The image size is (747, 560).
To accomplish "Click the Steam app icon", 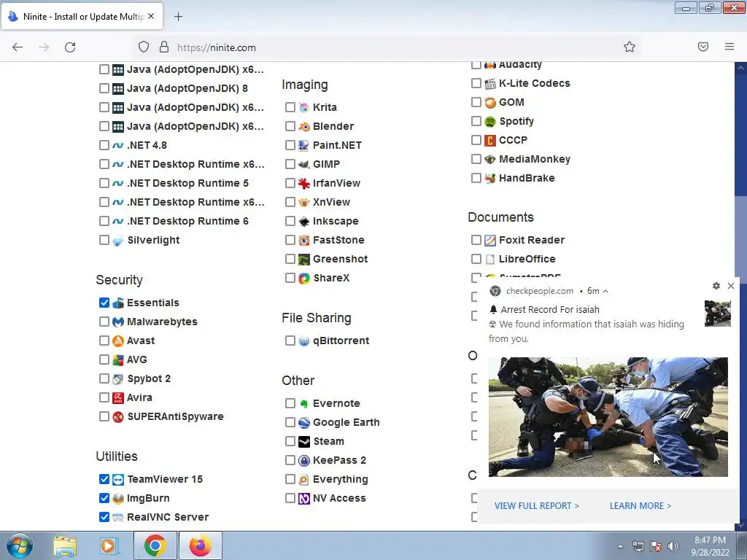I will [304, 441].
